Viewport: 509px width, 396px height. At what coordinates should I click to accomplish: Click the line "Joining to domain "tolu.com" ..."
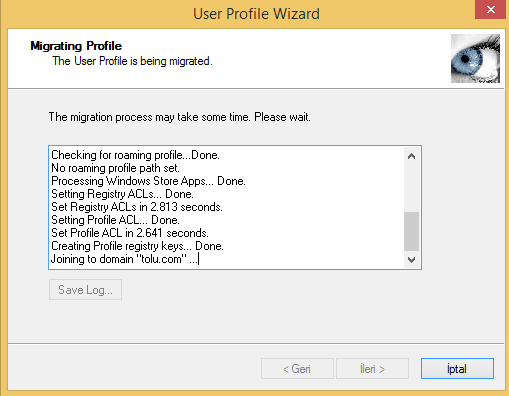coord(125,259)
